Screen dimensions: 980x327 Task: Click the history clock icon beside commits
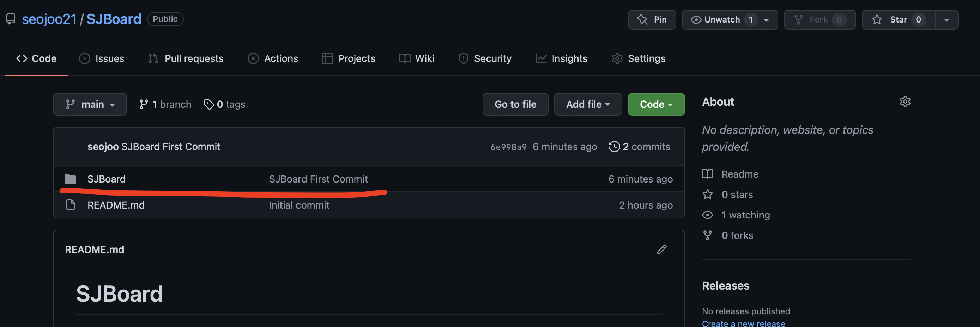614,147
